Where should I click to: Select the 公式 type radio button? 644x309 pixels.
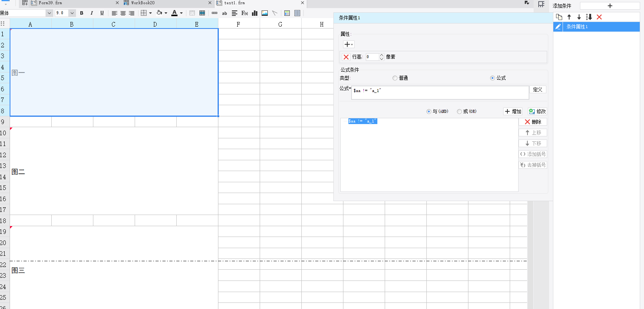click(492, 78)
